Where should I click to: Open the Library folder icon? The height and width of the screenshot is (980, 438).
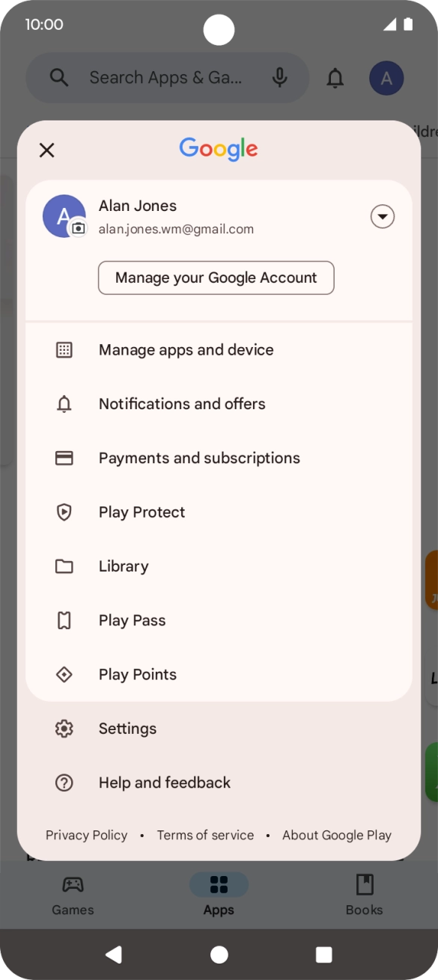(x=64, y=566)
